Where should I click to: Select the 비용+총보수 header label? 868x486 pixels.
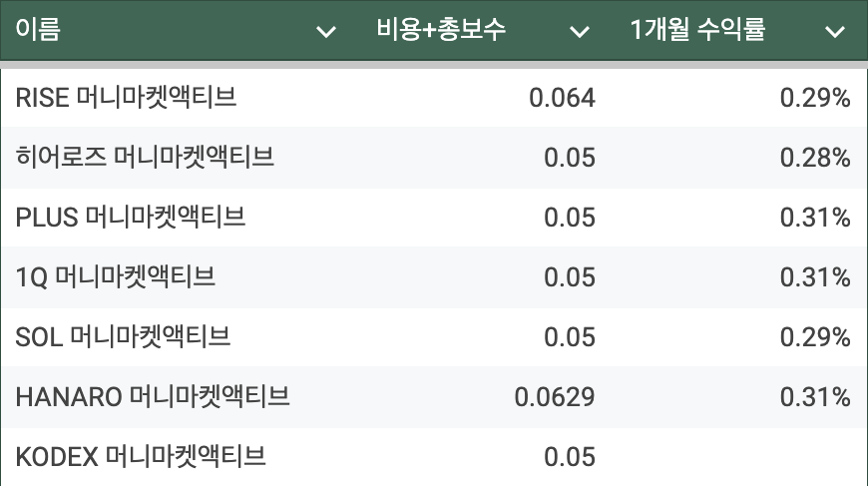coord(441,29)
